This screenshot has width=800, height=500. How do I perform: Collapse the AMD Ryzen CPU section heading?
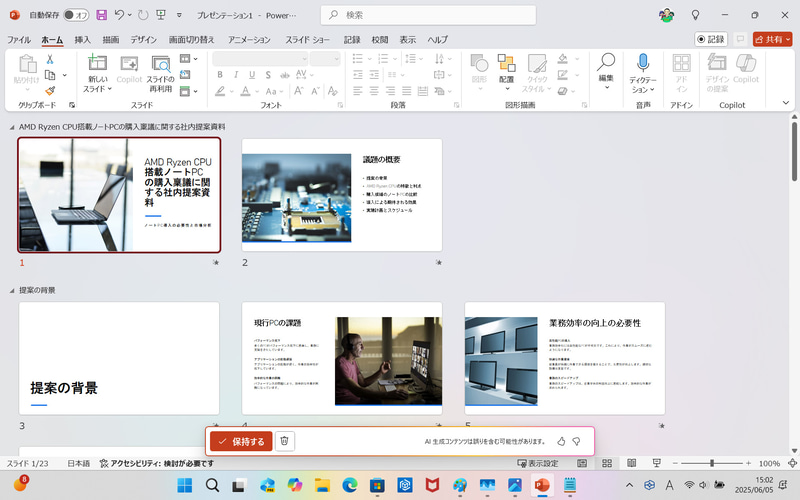(12, 127)
